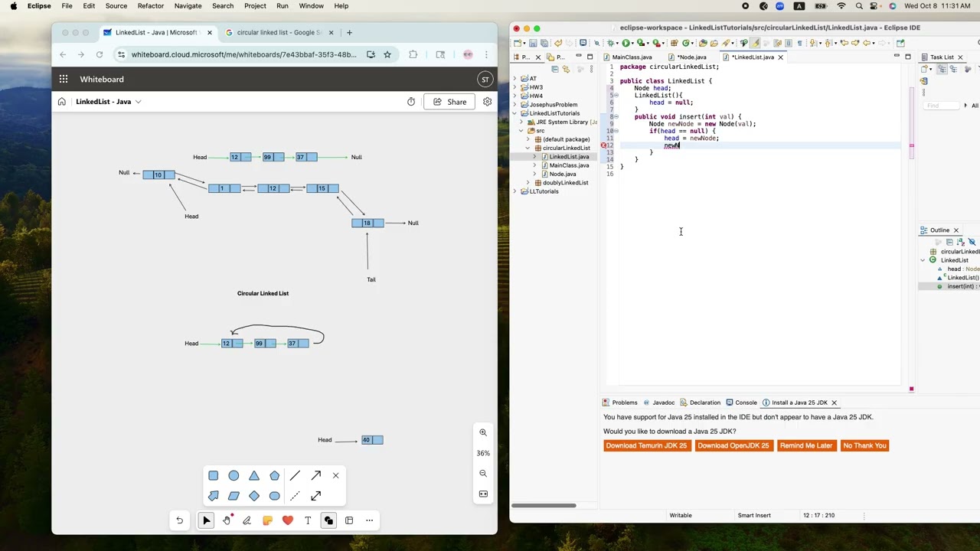
Task: Click the 36% zoom level indicator
Action: click(483, 453)
